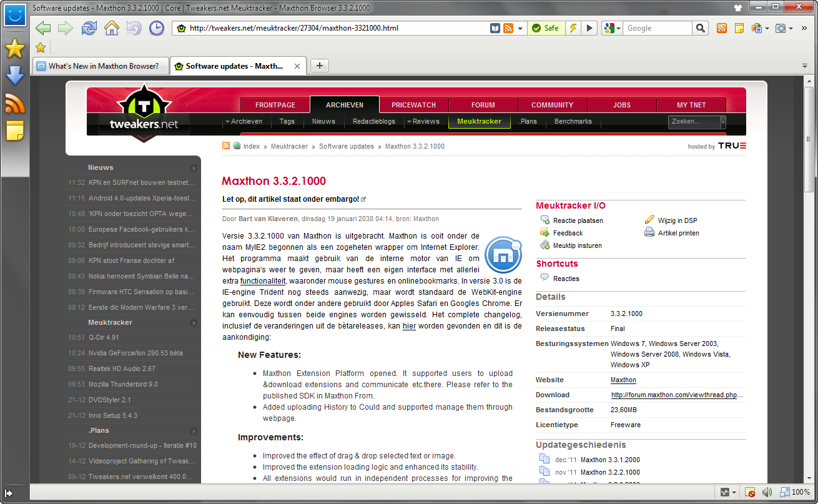Expand the Nieuws sidebar section arrow
This screenshot has width=818, height=504.
[x=194, y=168]
